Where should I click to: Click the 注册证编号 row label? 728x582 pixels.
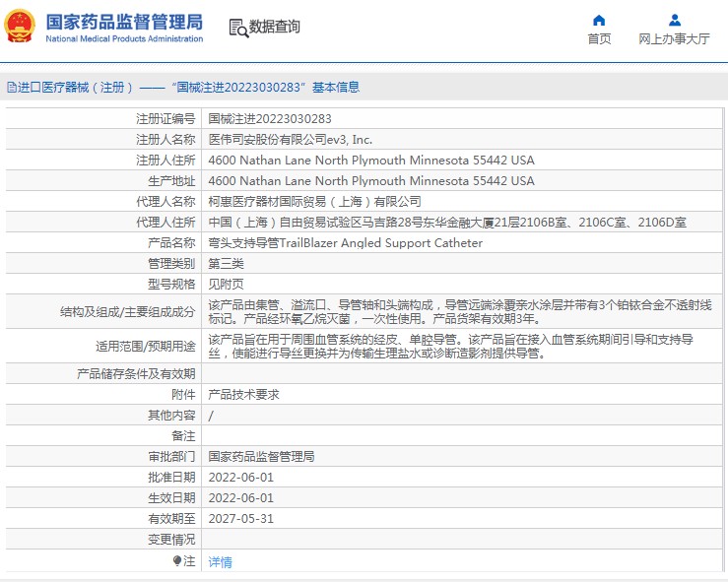pyautogui.click(x=165, y=119)
